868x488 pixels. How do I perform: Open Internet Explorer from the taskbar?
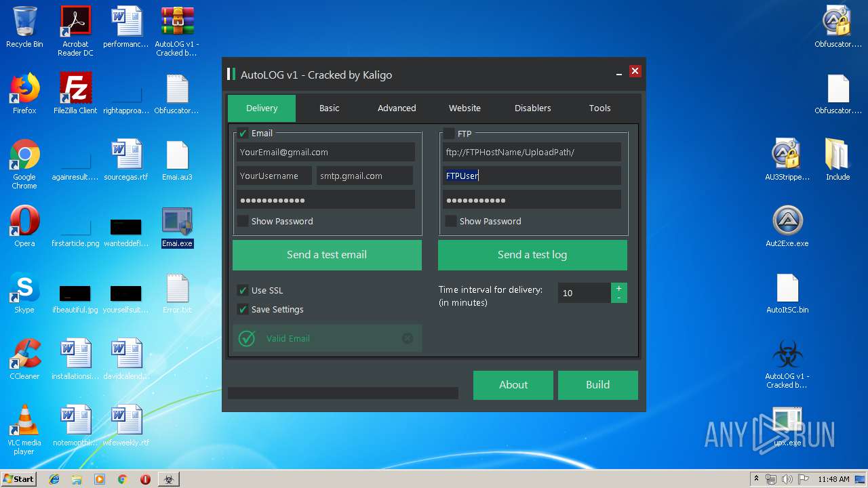pos(54,479)
